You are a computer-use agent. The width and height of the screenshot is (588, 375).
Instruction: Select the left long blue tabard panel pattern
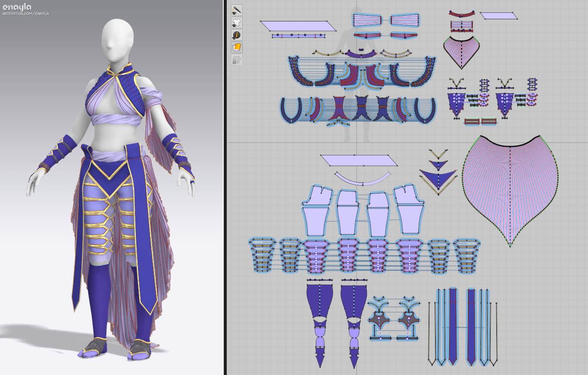[453, 325]
